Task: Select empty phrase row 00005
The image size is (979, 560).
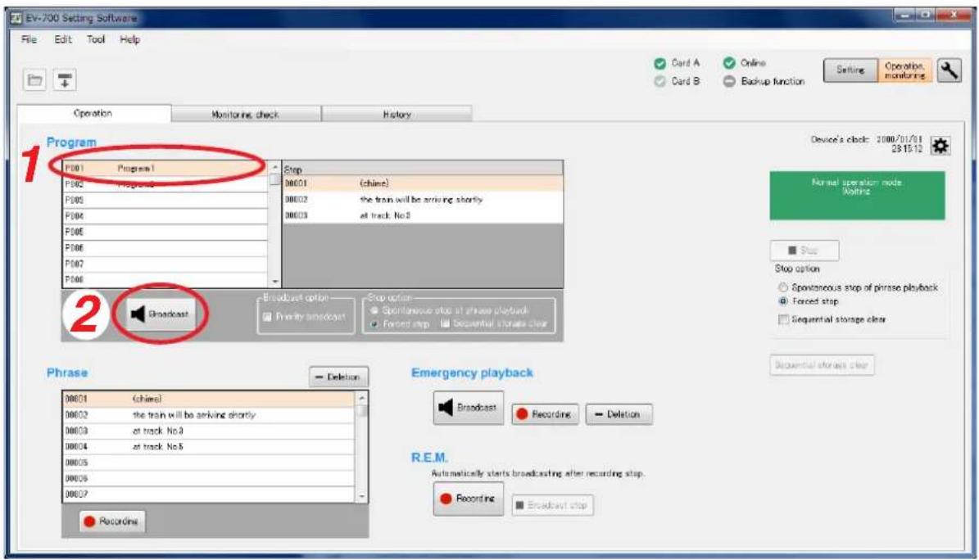Action: tap(209, 463)
